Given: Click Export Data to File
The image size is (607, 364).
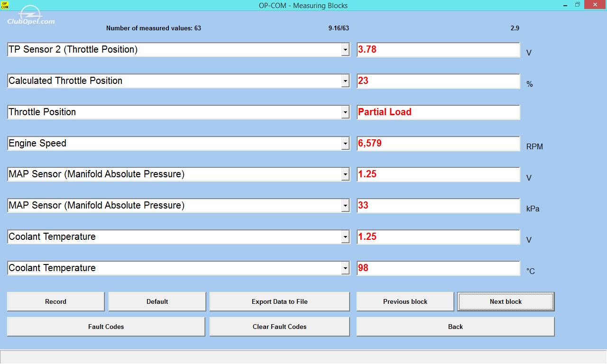Looking at the screenshot, I should tap(280, 301).
